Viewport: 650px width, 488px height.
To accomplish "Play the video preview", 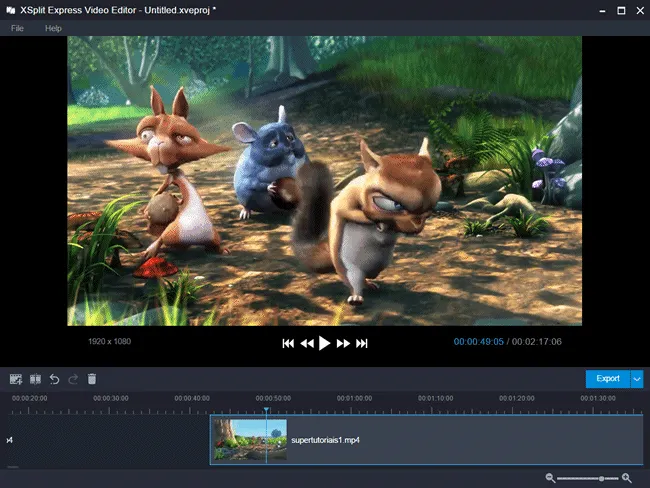I will [x=324, y=343].
